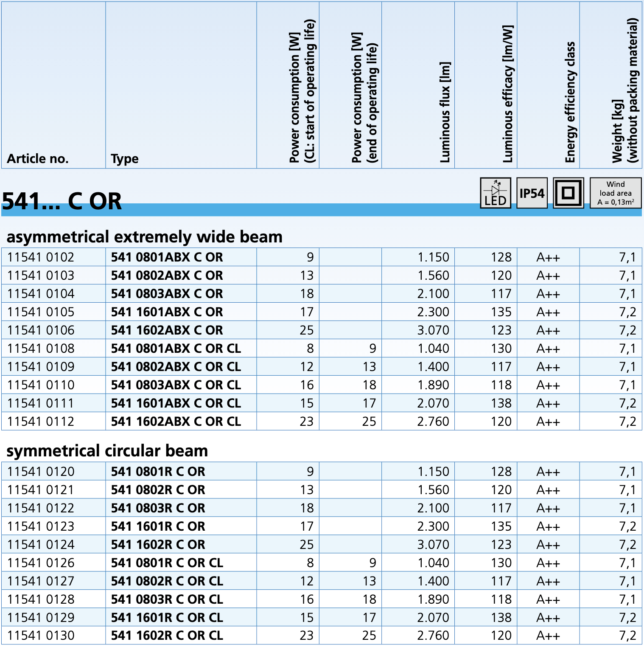
Task: Click type 541 1601R C OR CL
Action: [167, 618]
